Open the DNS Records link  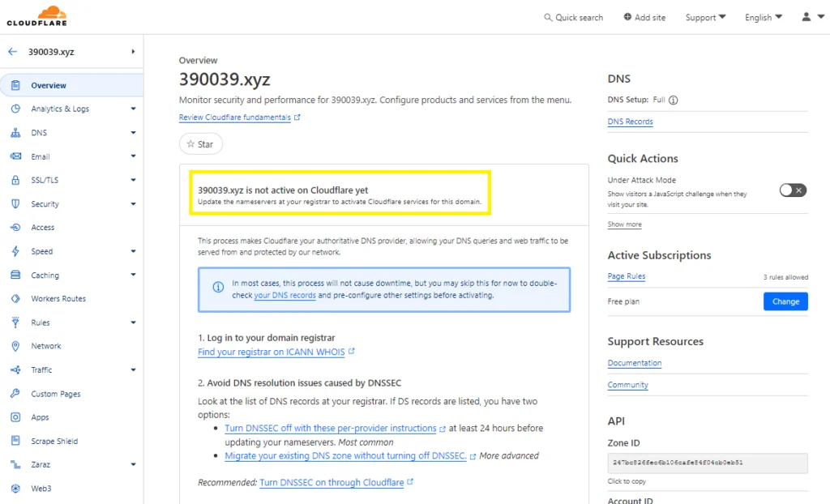click(630, 122)
